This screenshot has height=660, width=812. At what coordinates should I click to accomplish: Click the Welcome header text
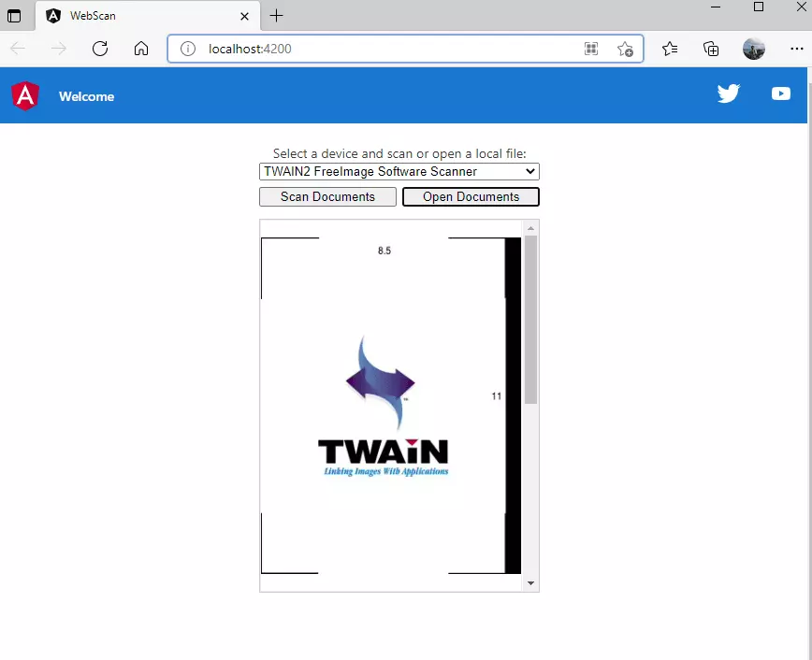[x=86, y=96]
